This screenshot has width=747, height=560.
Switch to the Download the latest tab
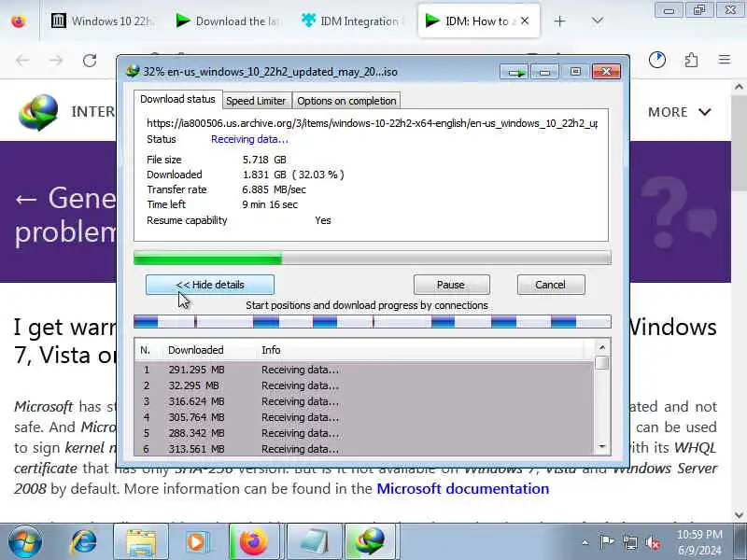(228, 21)
